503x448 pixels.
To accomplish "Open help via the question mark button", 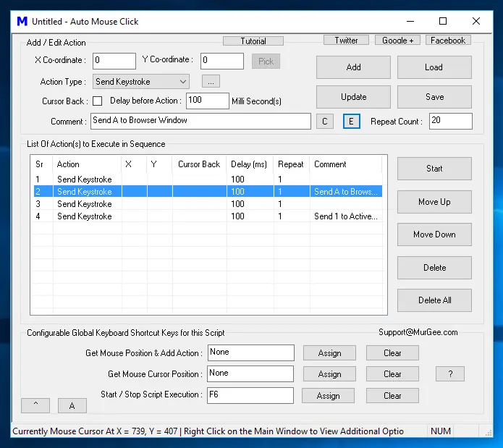I will click(449, 374).
